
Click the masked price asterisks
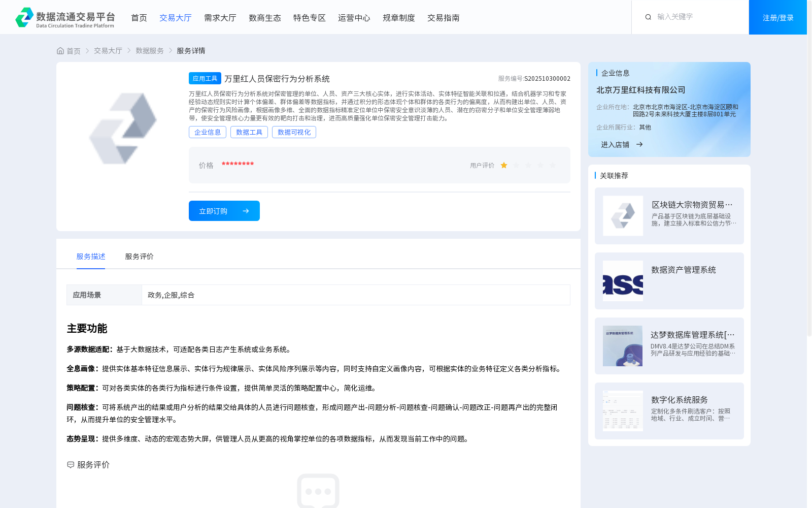[x=238, y=164]
